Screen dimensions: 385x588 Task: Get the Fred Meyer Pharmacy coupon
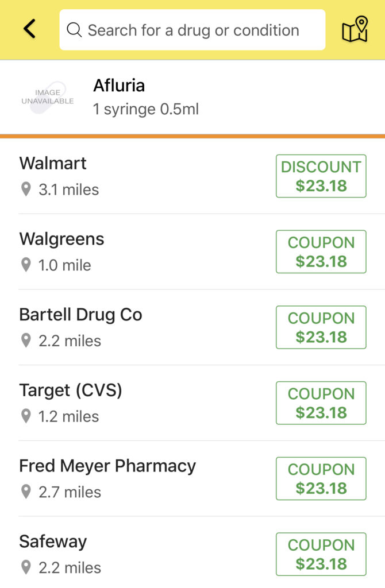[x=321, y=478]
